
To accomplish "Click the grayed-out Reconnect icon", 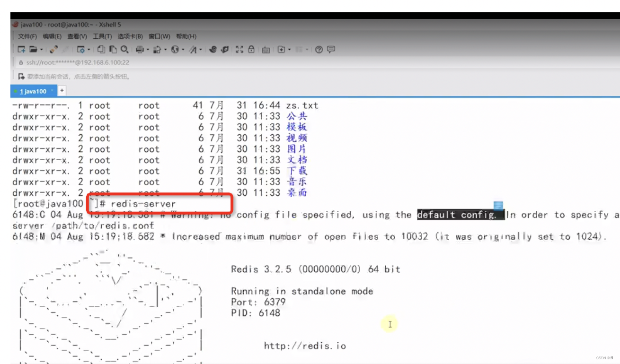I will point(65,49).
